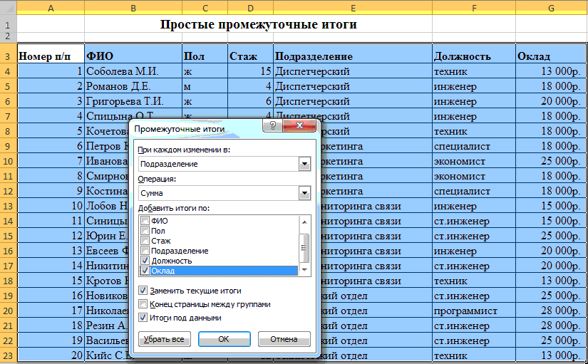
Task: Close the Промежуточные итоги dialog
Action: tap(299, 125)
